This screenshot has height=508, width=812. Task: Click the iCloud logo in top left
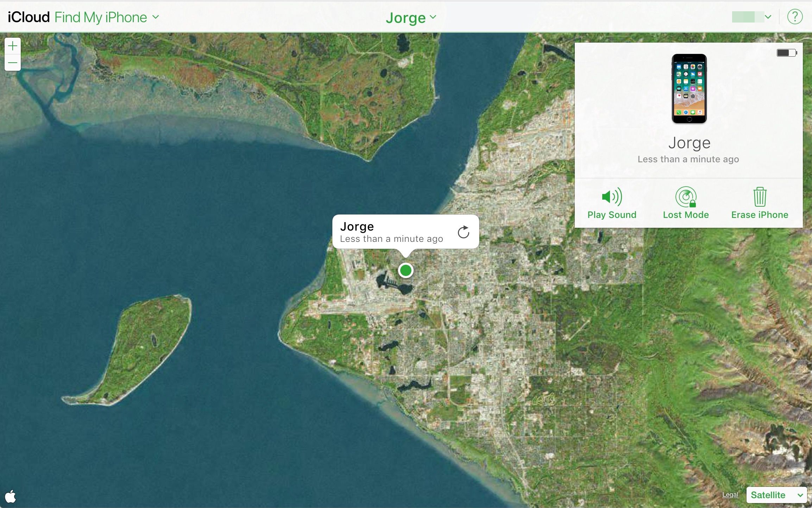[x=27, y=17]
